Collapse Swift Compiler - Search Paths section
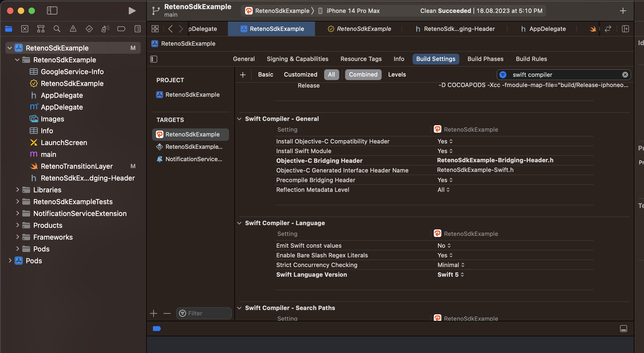644x353 pixels. 239,308
